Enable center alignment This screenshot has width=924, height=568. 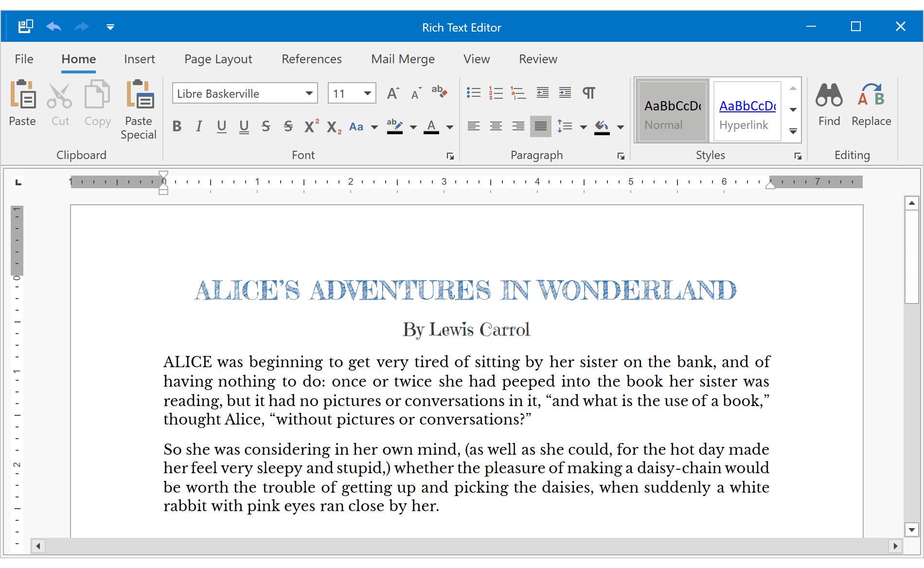pyautogui.click(x=496, y=126)
